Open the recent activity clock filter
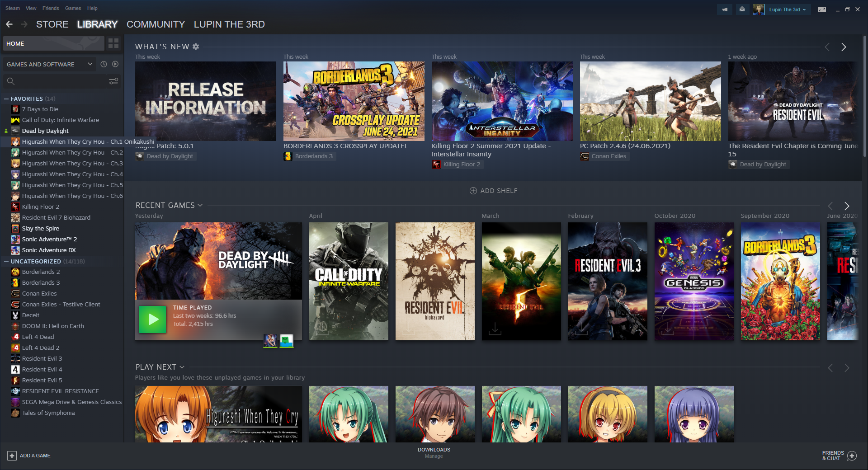Viewport: 868px width, 470px height. tap(104, 64)
